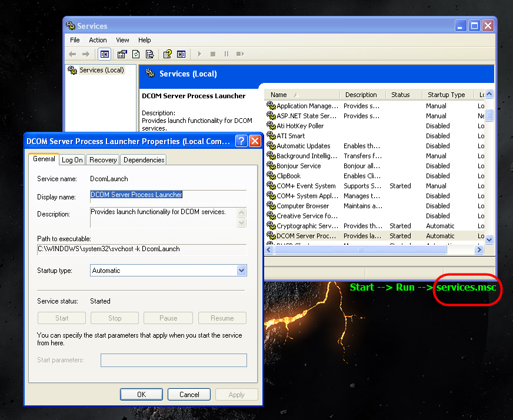Image resolution: width=513 pixels, height=420 pixels.
Task: Click the Path to executable field
Action: [142, 249]
